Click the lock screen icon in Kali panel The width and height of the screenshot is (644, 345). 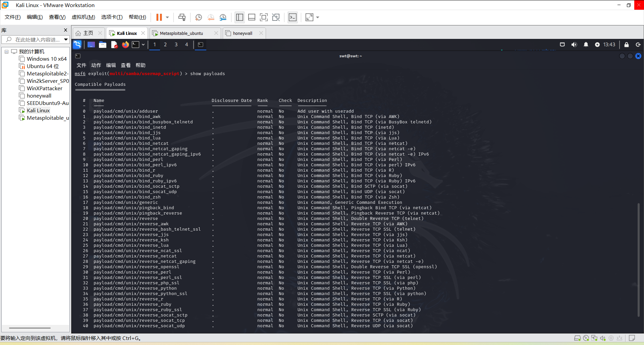[626, 45]
